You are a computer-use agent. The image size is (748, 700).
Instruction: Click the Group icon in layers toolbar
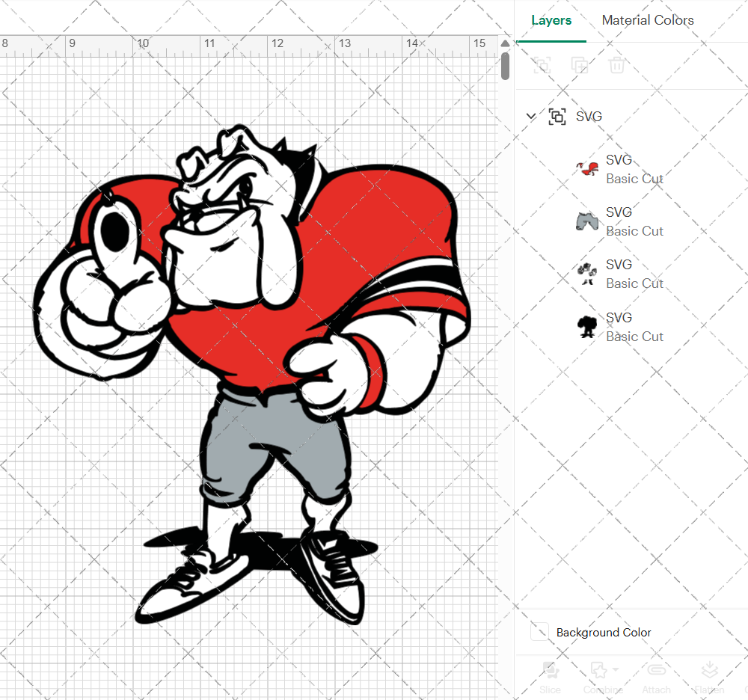tap(542, 65)
